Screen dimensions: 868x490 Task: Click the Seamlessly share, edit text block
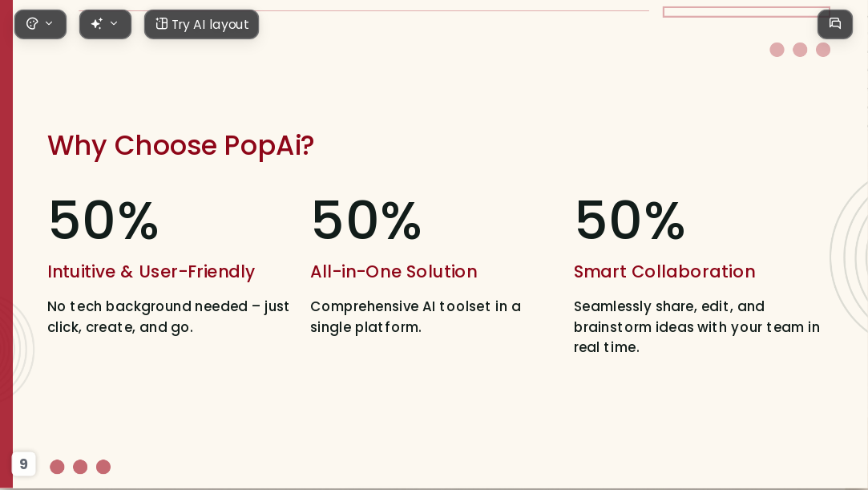coord(697,326)
